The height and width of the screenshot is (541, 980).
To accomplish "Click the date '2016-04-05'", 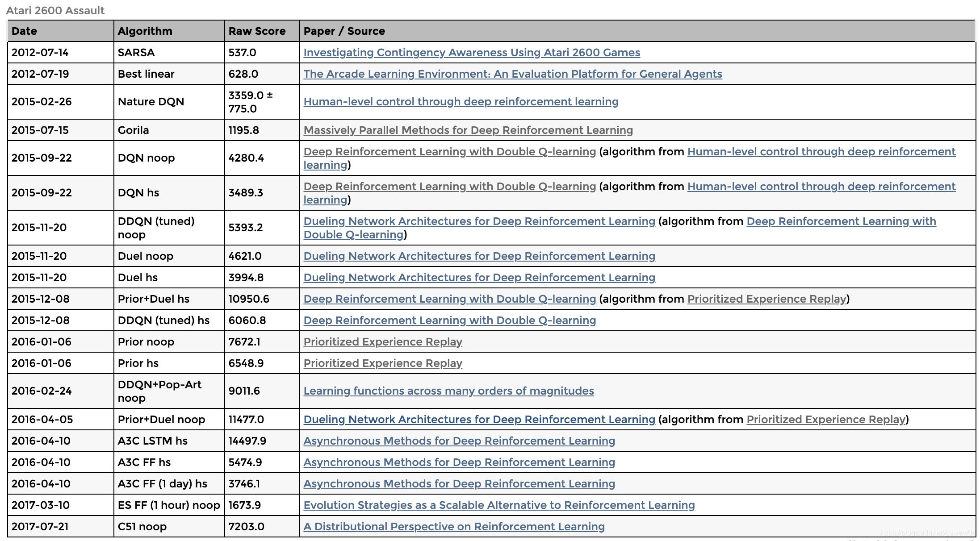I will (42, 420).
